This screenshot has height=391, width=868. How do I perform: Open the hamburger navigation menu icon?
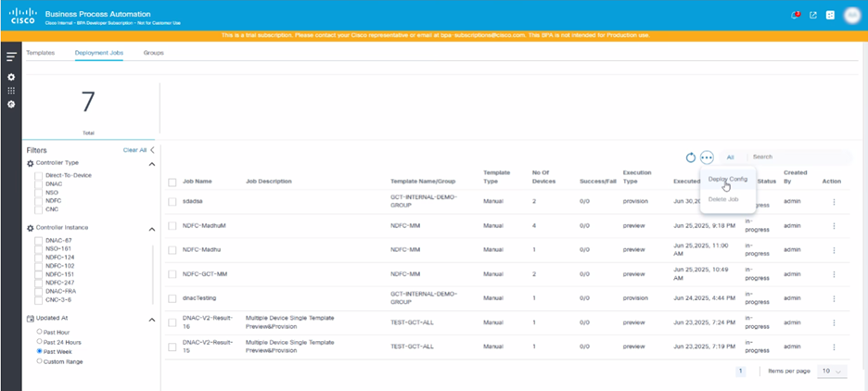pyautogui.click(x=11, y=57)
